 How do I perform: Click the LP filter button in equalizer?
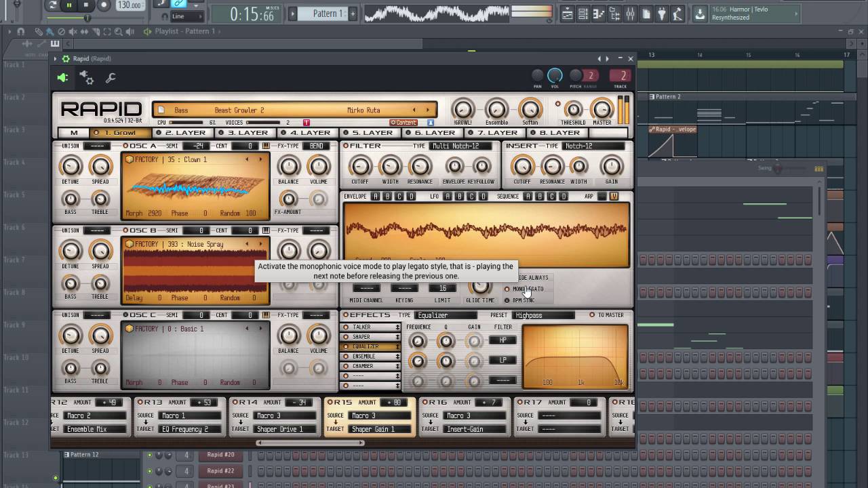coord(502,360)
